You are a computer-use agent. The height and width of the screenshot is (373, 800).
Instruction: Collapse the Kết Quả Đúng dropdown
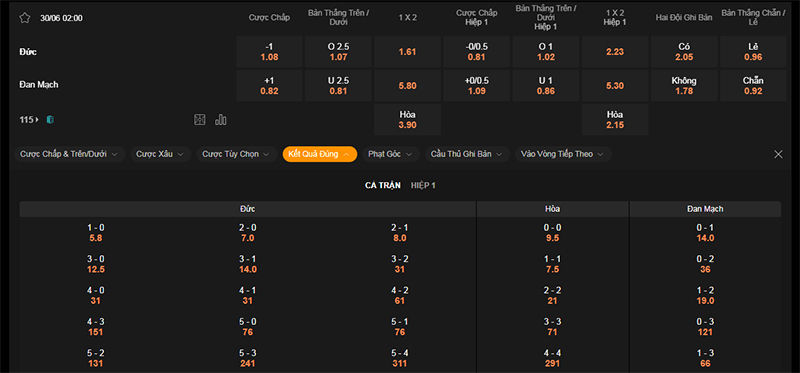[319, 154]
